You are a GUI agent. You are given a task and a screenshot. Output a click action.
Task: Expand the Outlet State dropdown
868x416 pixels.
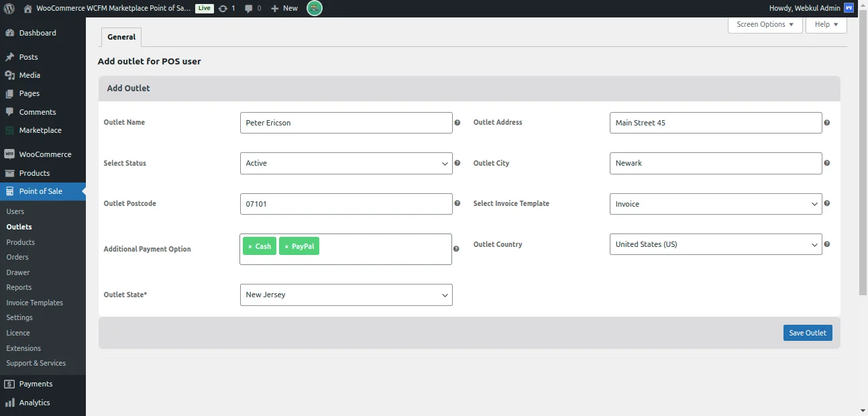point(346,295)
